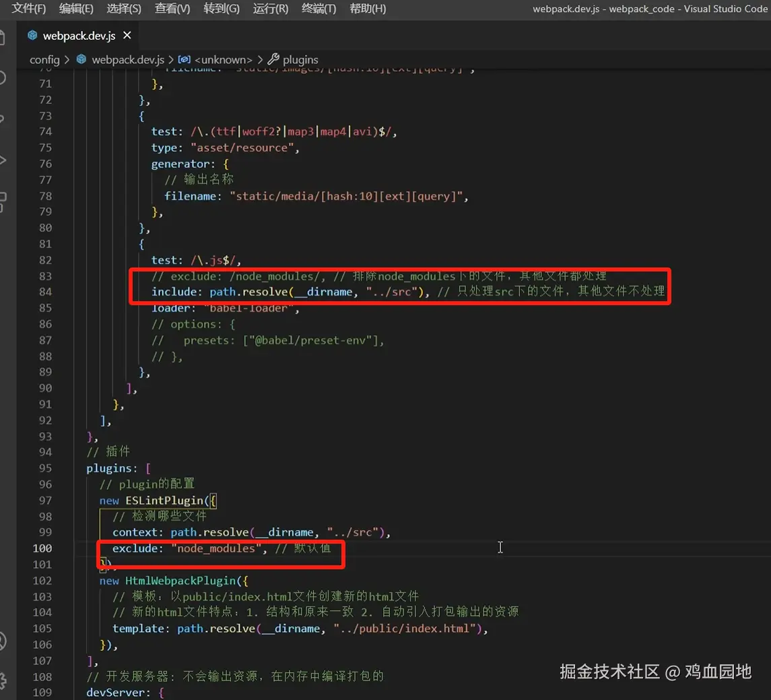Open the 终端(T) menu
The image size is (771, 700).
319,8
